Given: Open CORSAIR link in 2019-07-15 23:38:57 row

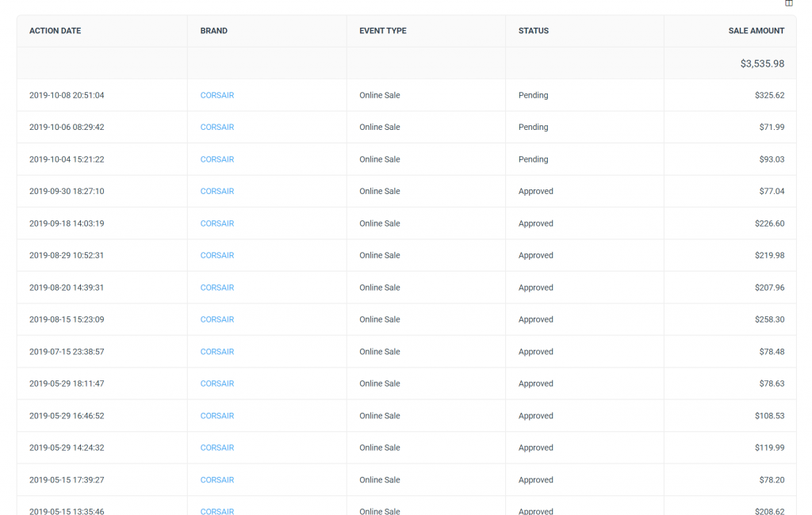Looking at the screenshot, I should coord(217,352).
